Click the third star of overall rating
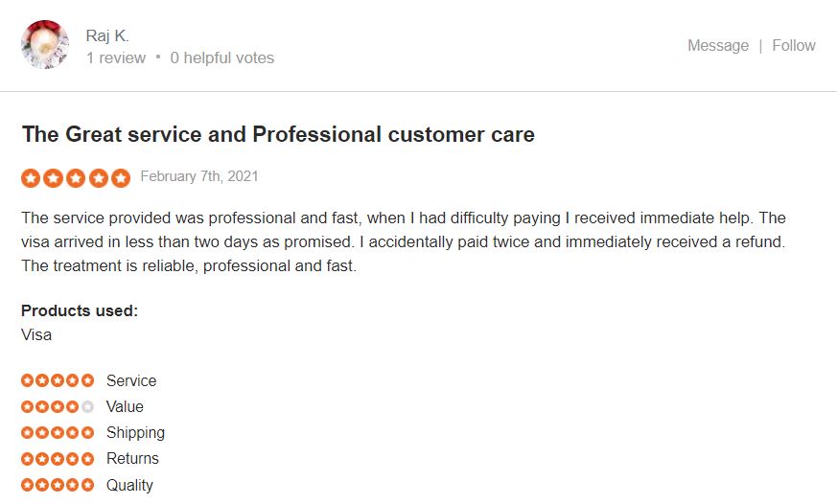The height and width of the screenshot is (504, 837). pos(76,178)
